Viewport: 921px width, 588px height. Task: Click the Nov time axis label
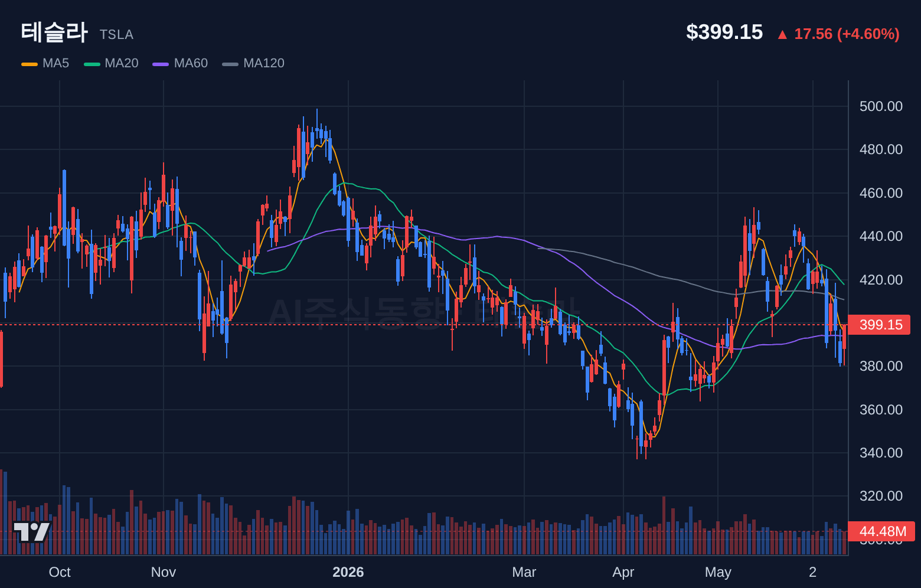pos(164,572)
